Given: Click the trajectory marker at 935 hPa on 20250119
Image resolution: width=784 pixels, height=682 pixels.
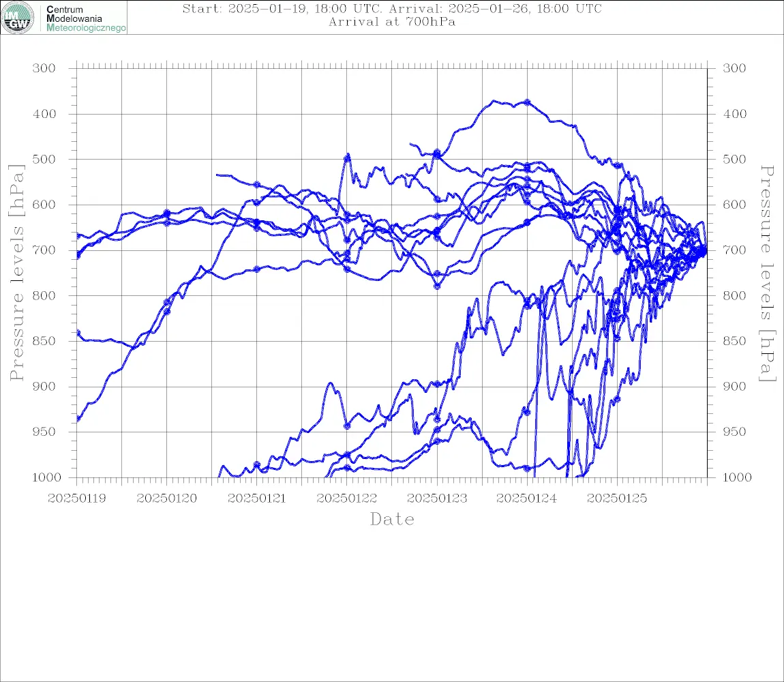Looking at the screenshot, I should point(78,418).
